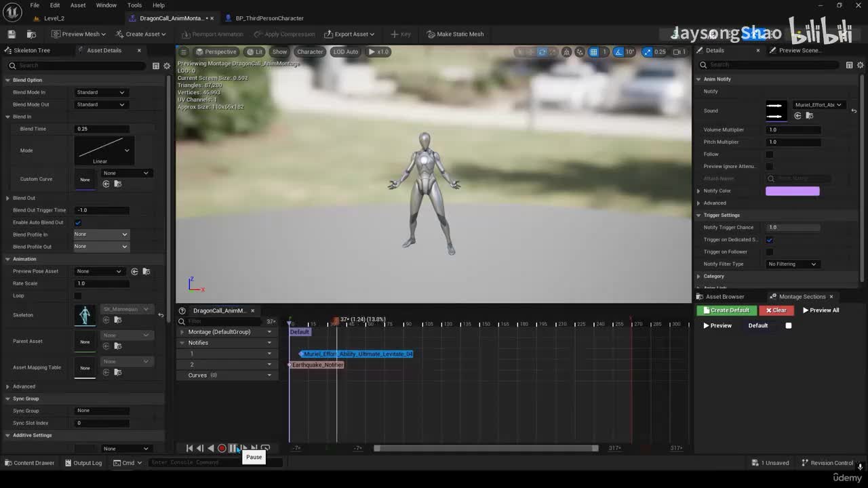868x488 pixels.
Task: Open the Asset menu
Action: 78,5
